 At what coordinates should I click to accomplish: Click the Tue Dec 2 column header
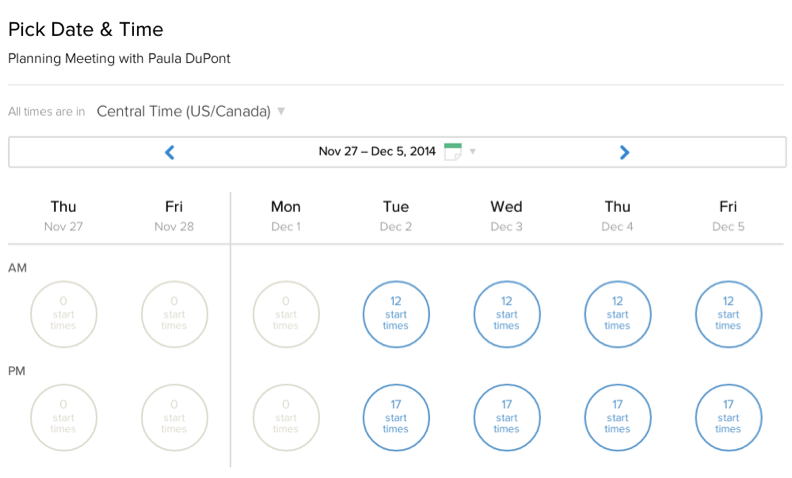point(396,216)
